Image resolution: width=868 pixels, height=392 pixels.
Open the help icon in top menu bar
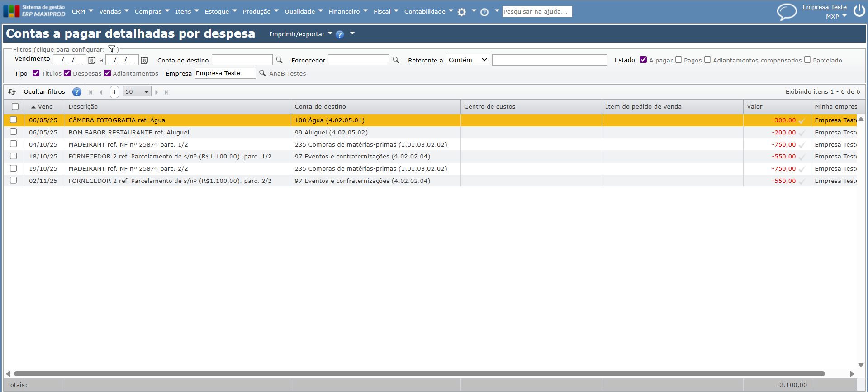[x=484, y=12]
